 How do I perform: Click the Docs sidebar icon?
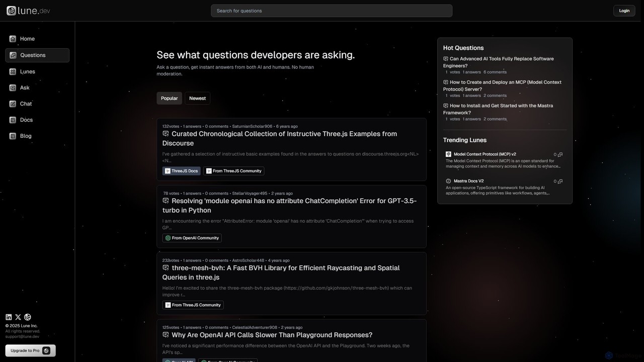[x=13, y=120]
